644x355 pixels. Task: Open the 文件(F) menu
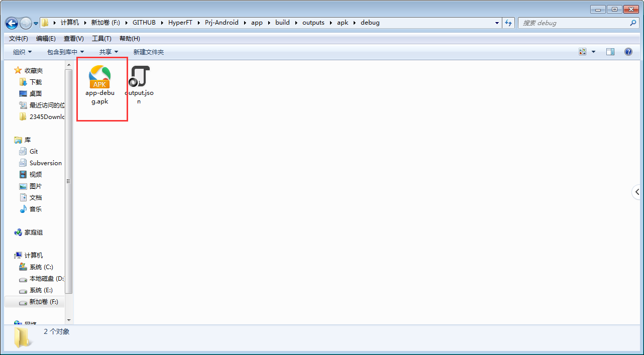[19, 39]
